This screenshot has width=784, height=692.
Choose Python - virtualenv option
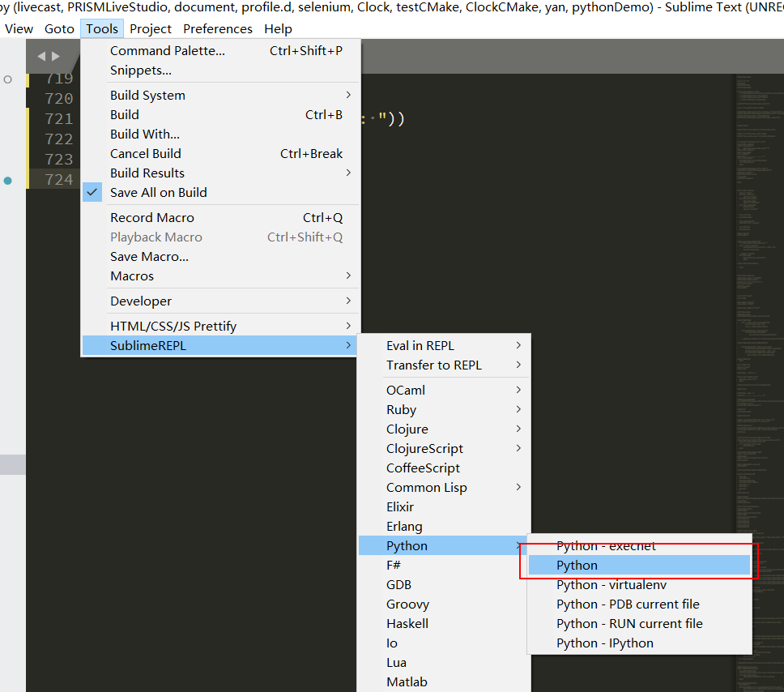point(640,584)
